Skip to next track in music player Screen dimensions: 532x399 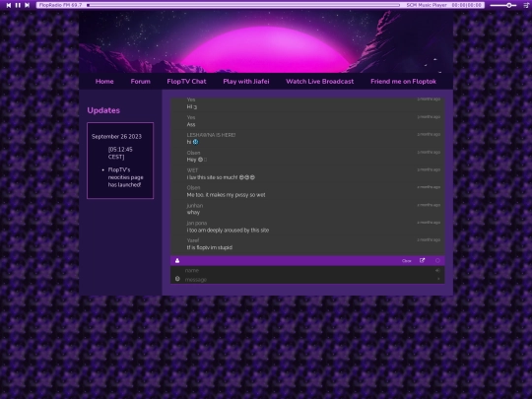28,5
